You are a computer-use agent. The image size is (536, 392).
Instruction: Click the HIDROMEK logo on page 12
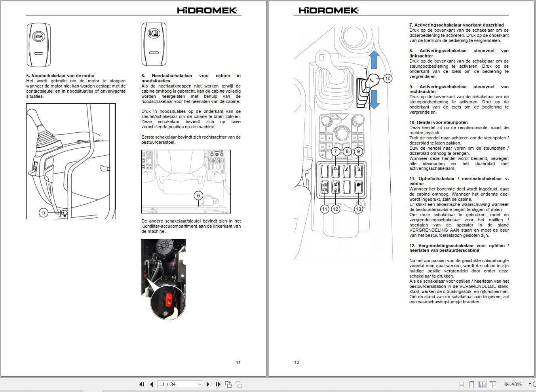pyautogui.click(x=329, y=10)
